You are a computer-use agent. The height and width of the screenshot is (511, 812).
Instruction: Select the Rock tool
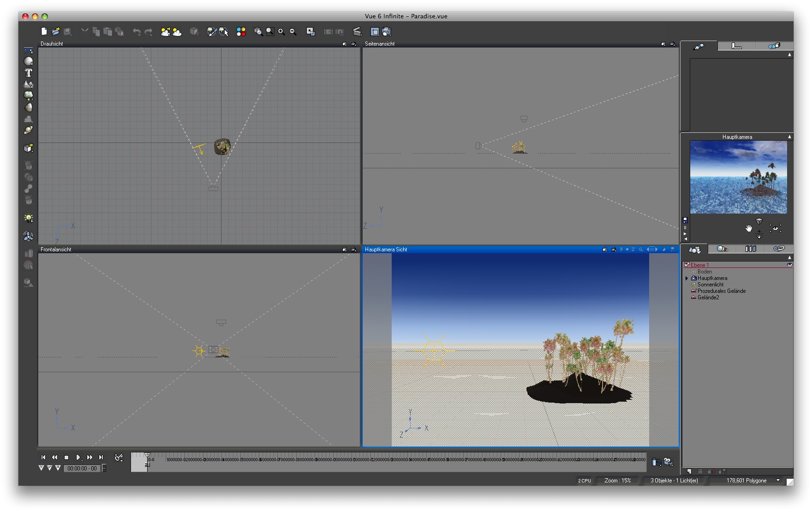point(29,107)
